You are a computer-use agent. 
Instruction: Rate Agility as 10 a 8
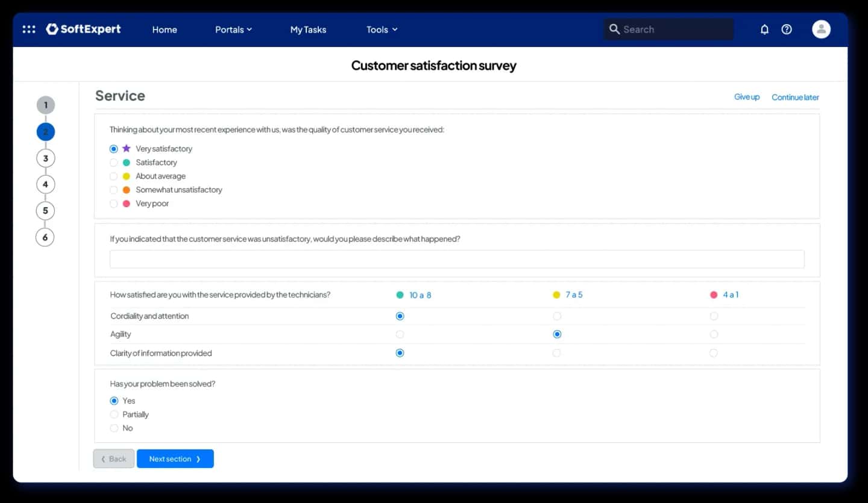tap(400, 334)
